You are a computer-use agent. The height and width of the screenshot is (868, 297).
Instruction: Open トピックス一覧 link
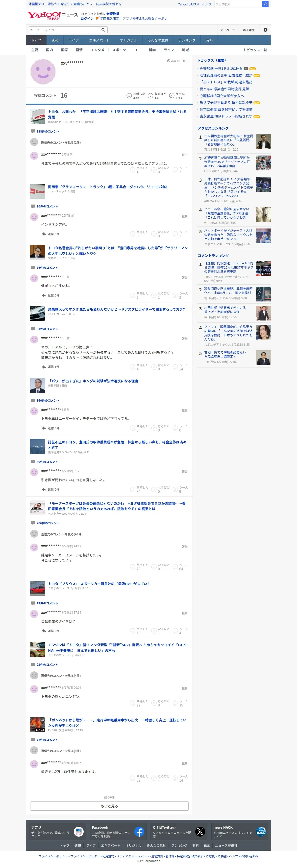point(255,50)
